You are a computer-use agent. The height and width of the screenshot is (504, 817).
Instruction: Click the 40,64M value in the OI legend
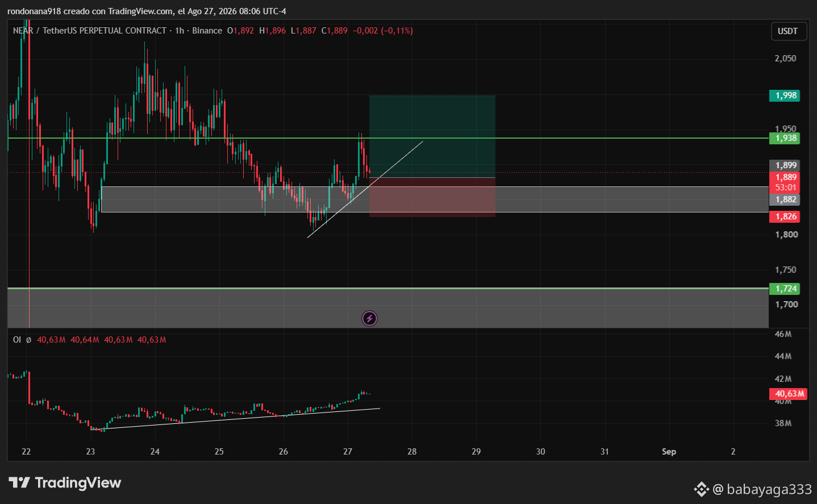pos(85,340)
